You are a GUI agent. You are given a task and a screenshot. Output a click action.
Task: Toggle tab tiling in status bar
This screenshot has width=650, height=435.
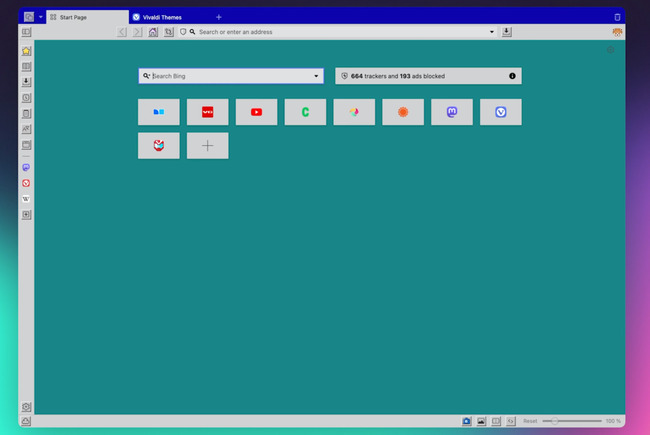coord(496,421)
